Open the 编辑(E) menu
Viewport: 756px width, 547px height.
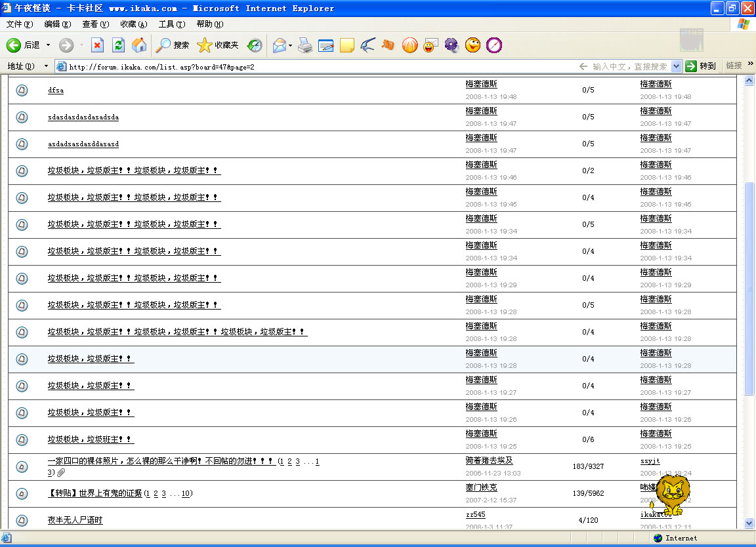pos(57,24)
